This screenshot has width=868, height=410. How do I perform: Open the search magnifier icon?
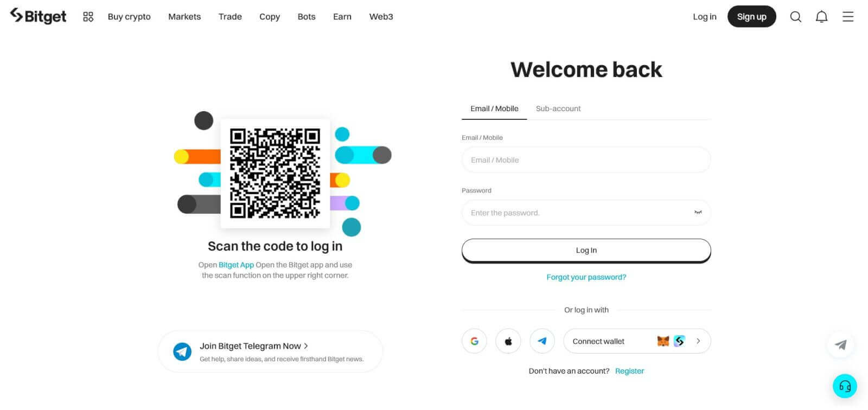click(x=795, y=17)
